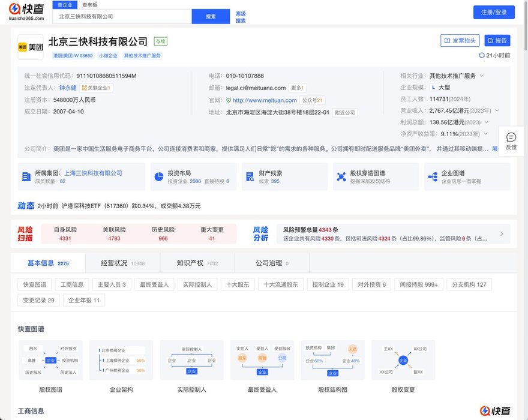Click the 其他技术推广服务 tag under company name

point(142,56)
